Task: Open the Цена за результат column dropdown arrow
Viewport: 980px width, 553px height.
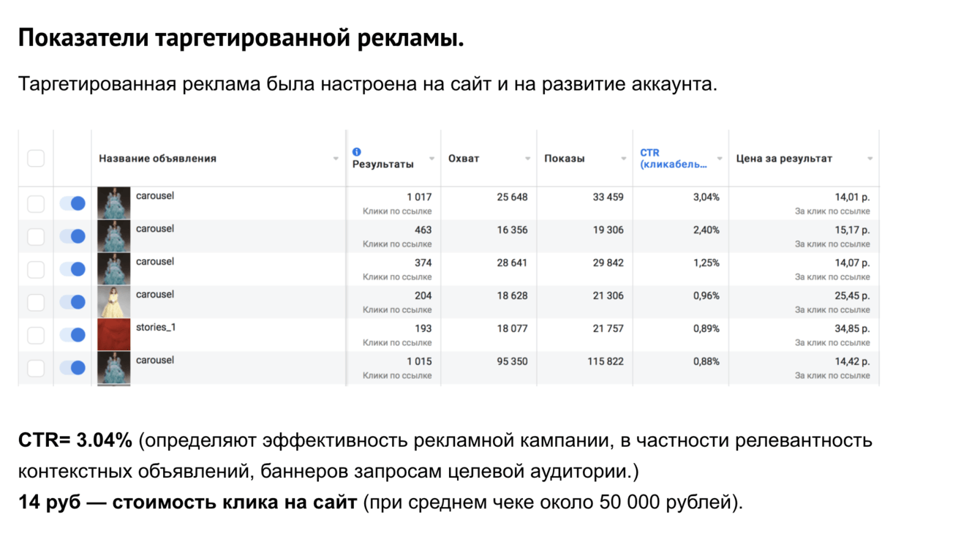Action: [870, 159]
